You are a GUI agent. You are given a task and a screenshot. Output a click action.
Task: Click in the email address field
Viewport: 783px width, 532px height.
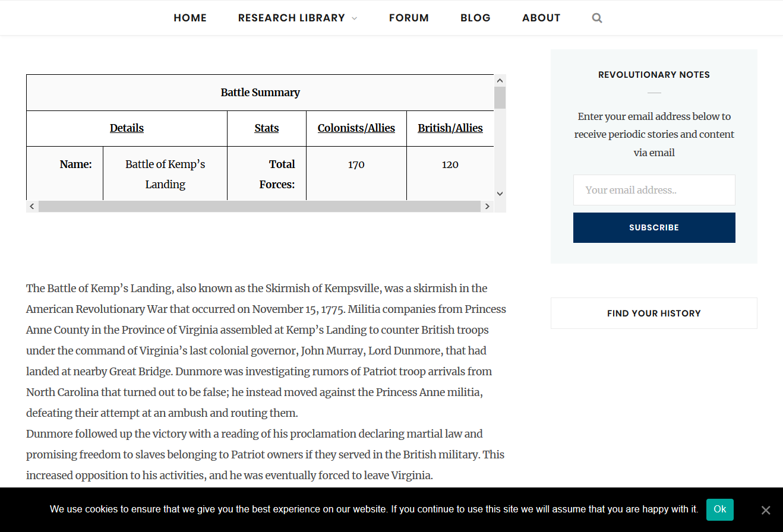coord(654,190)
